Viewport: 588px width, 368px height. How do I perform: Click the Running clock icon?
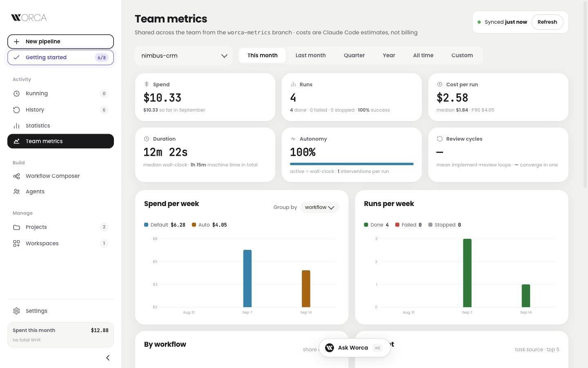point(16,94)
